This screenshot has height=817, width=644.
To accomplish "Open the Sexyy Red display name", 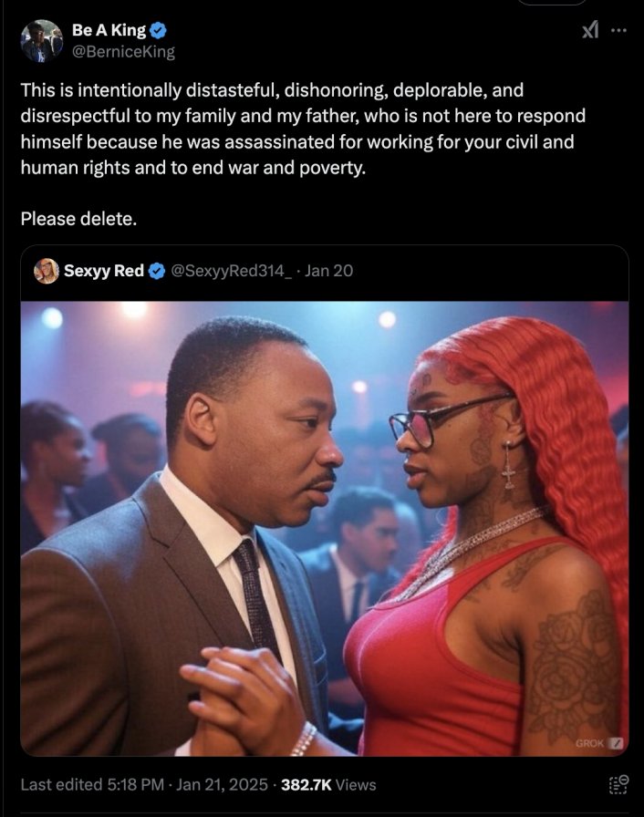I will [x=104, y=271].
